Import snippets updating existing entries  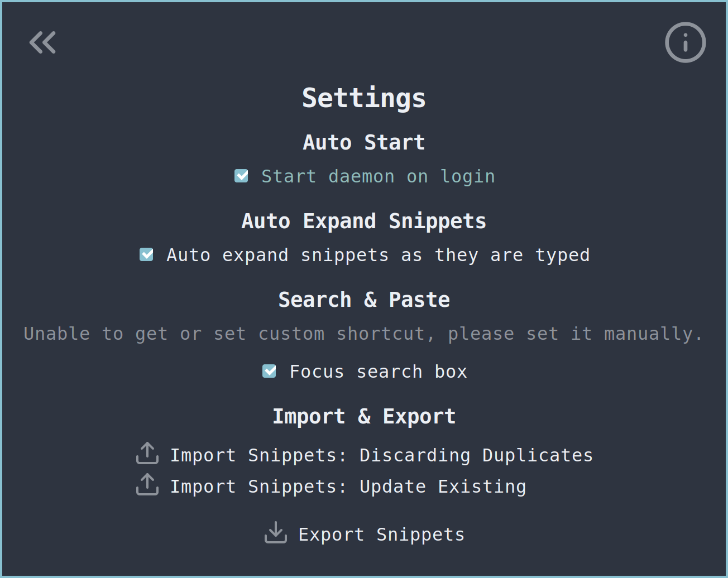(x=348, y=486)
